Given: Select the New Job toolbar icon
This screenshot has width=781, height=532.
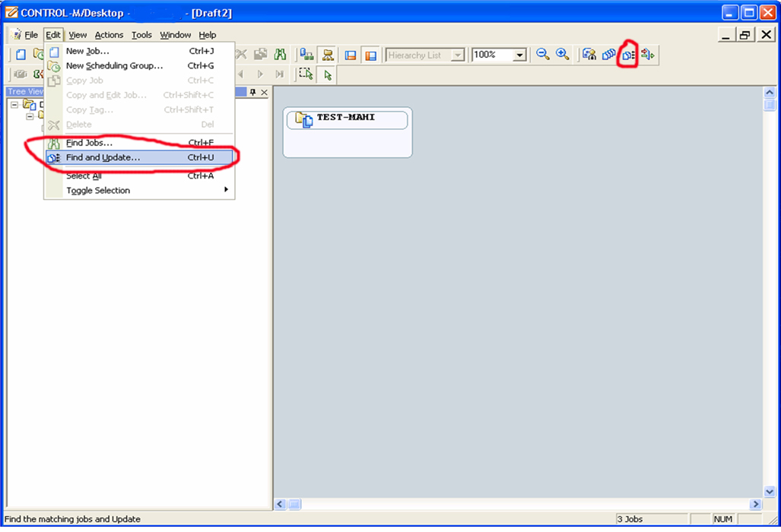Looking at the screenshot, I should pyautogui.click(x=20, y=54).
